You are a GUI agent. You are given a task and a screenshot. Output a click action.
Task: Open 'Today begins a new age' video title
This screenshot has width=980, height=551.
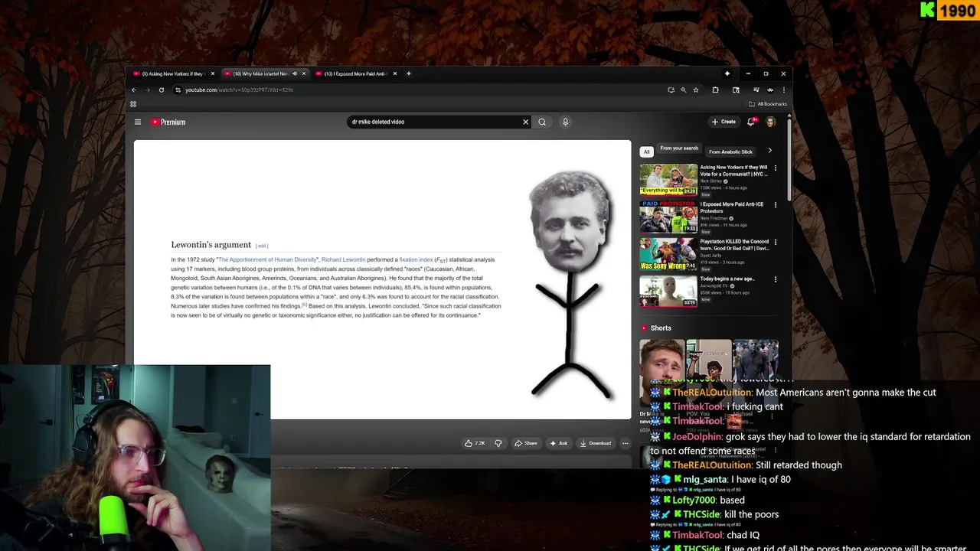pyautogui.click(x=727, y=279)
